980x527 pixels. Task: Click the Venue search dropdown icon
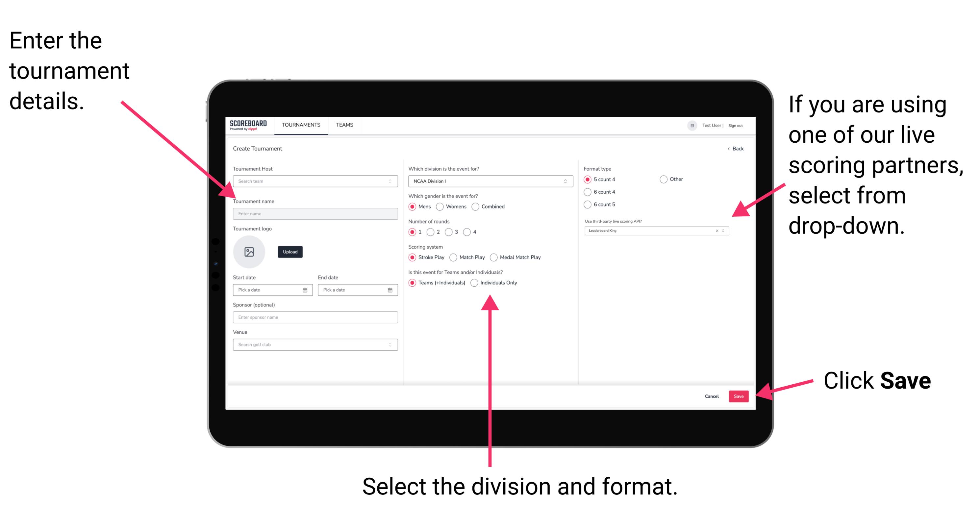390,345
